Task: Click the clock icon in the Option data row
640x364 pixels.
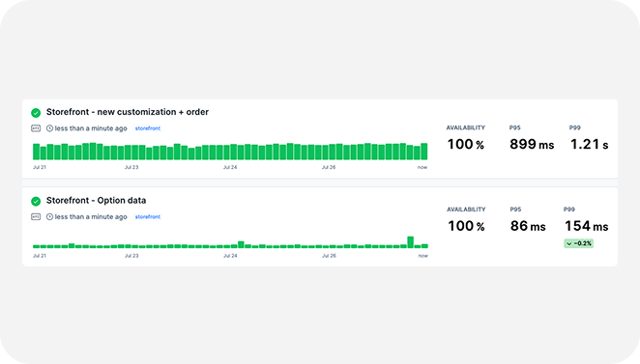Action: [x=50, y=217]
